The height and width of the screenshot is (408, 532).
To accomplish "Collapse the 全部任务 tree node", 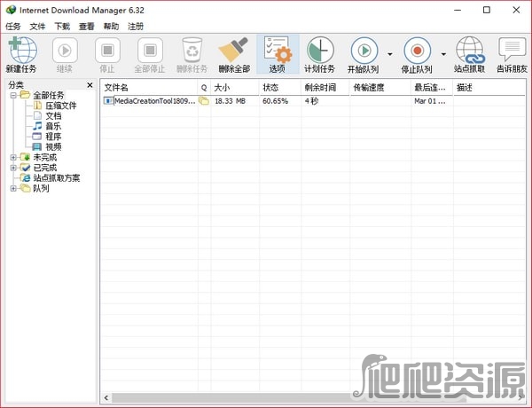I will click(13, 95).
